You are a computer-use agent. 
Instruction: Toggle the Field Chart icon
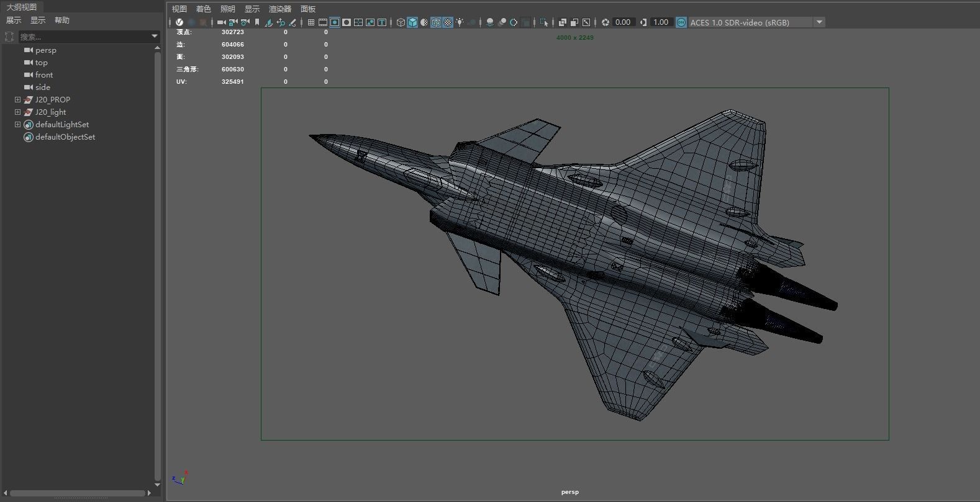(358, 22)
